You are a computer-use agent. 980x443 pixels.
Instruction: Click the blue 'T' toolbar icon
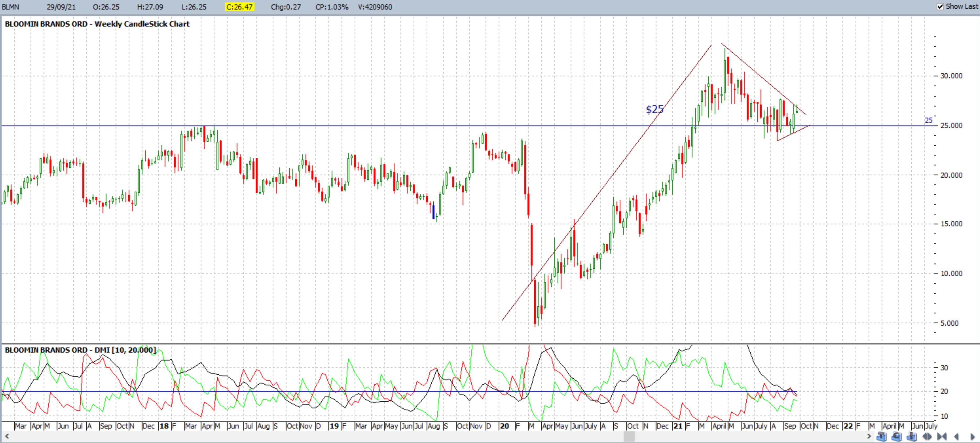click(882, 436)
